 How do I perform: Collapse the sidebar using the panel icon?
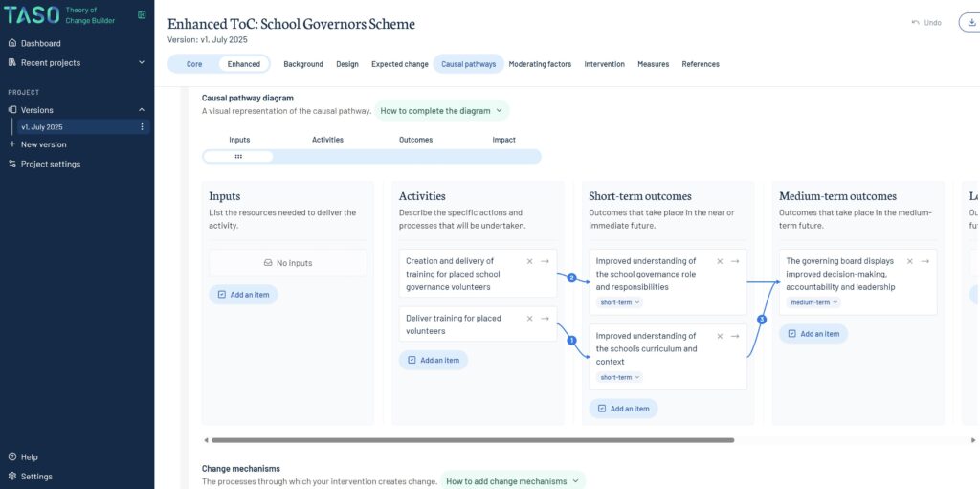click(142, 15)
